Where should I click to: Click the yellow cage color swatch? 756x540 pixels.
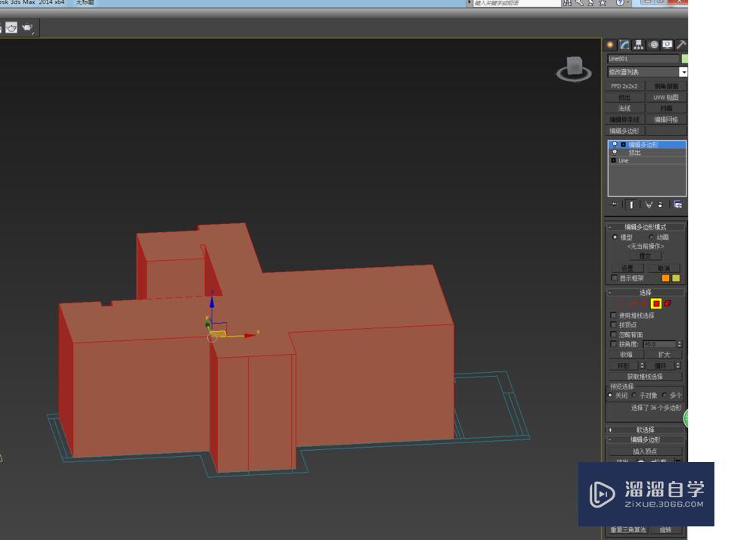pyautogui.click(x=676, y=278)
